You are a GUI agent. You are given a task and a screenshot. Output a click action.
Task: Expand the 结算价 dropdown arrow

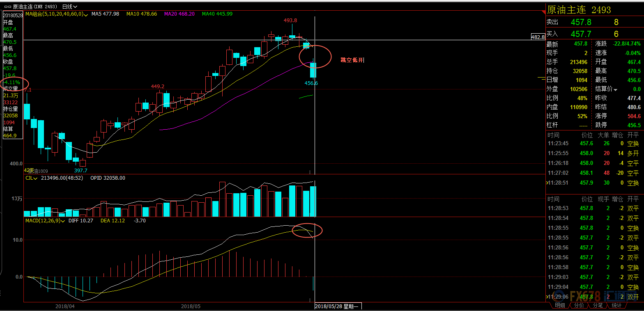tap(615, 89)
